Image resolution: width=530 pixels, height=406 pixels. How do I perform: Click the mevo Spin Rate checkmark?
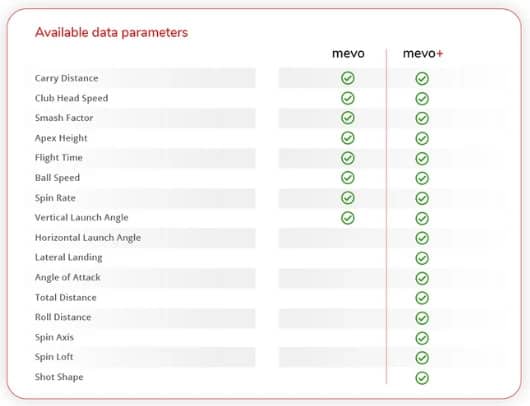click(x=348, y=198)
